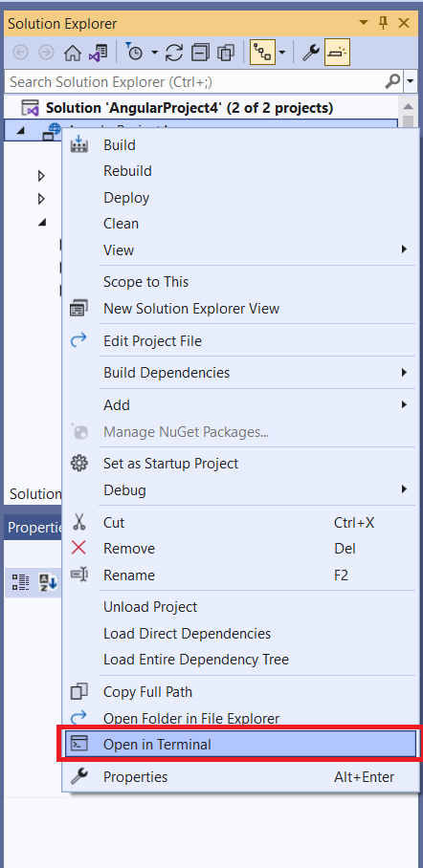Click the Sync/Refresh icon in toolbar
Viewport: 423px width, 868px height.
point(174,53)
